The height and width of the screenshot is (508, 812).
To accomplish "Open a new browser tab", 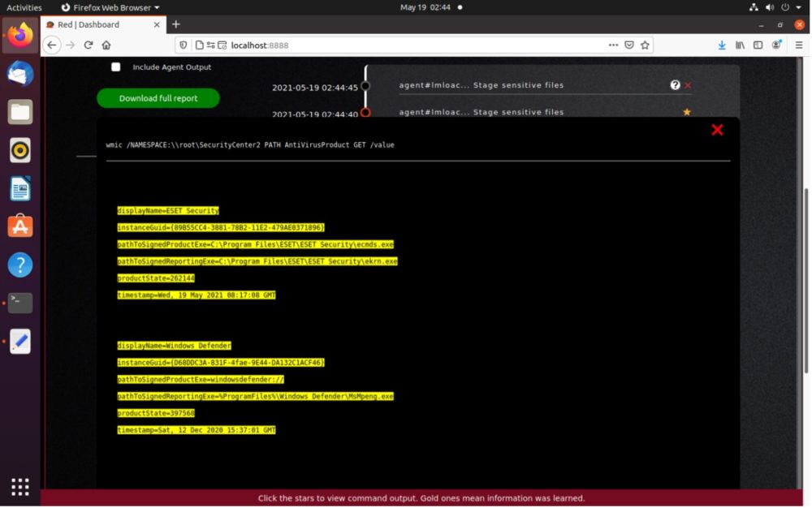I will click(x=176, y=24).
